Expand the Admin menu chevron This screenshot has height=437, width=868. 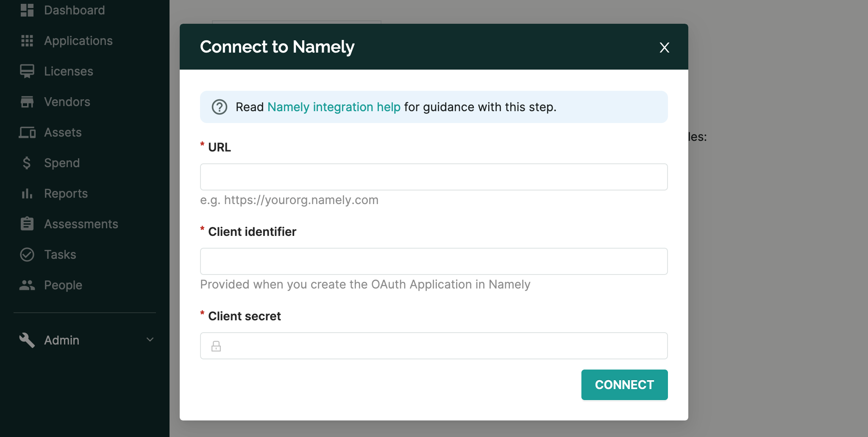click(150, 340)
